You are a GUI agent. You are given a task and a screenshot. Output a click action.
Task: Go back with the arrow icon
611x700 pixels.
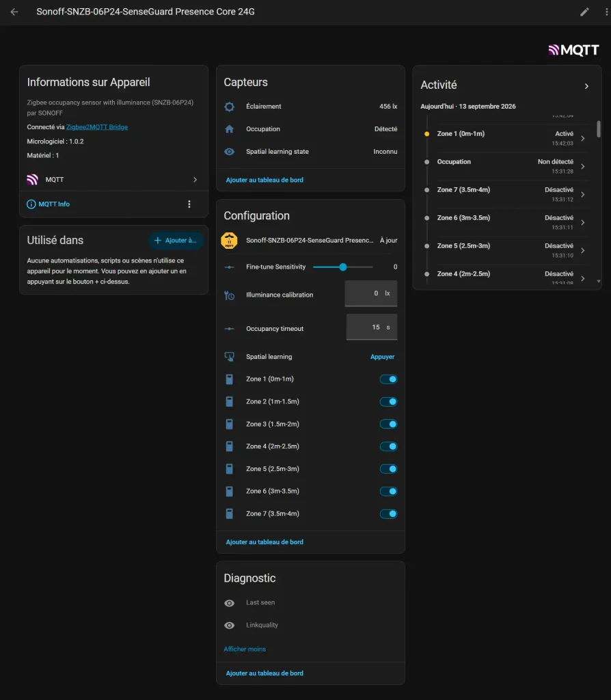14,12
